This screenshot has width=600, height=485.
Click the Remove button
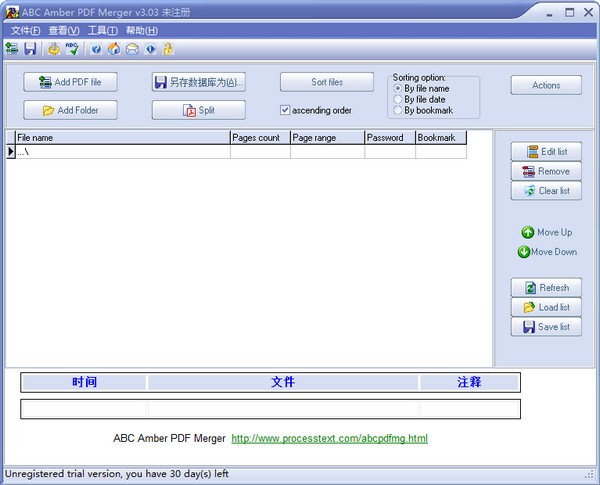[x=546, y=171]
